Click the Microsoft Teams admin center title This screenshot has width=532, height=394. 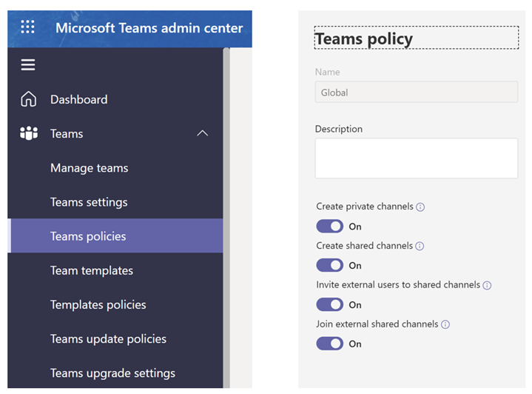point(149,28)
